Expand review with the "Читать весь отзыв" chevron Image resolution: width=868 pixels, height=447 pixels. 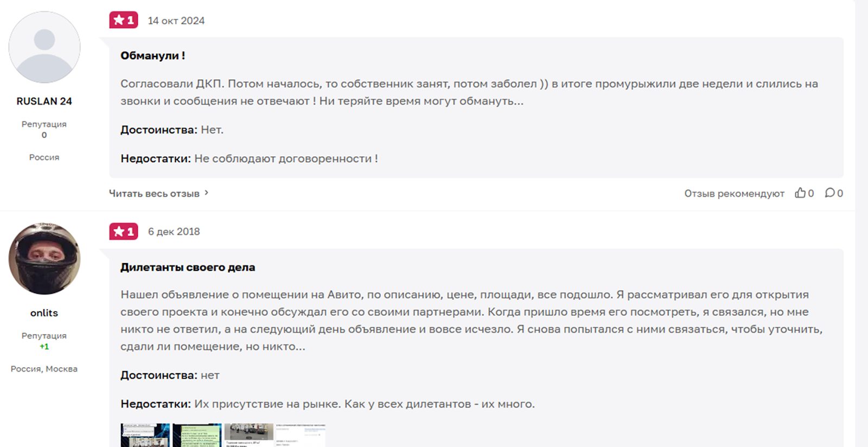pos(206,193)
